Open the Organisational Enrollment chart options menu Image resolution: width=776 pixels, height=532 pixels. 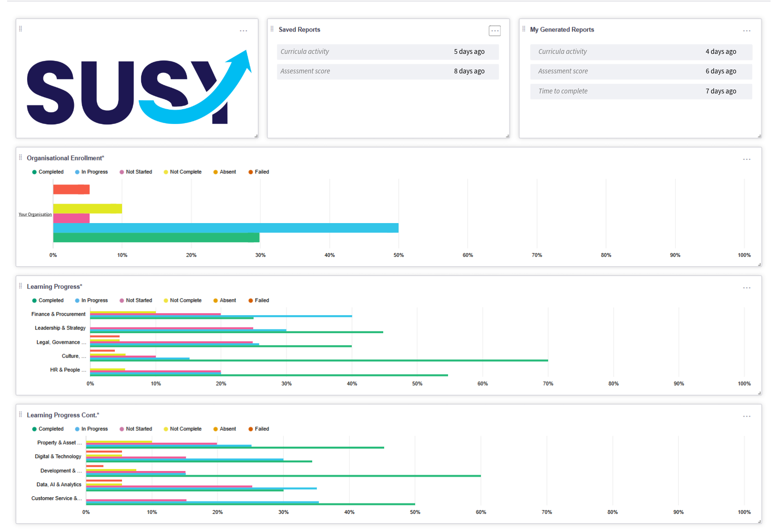pos(746,159)
